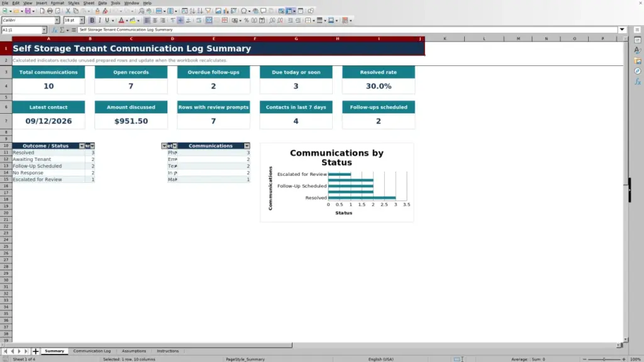The image size is (644, 362).
Task: Toggle Underline formatting
Action: (107, 20)
